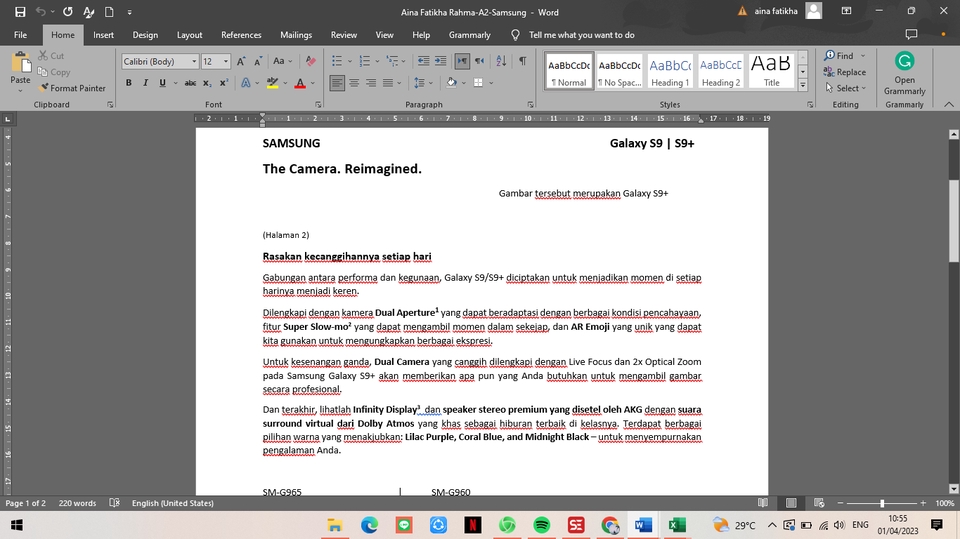Decrease font size with the shrink icon
960x539 pixels.
258,61
